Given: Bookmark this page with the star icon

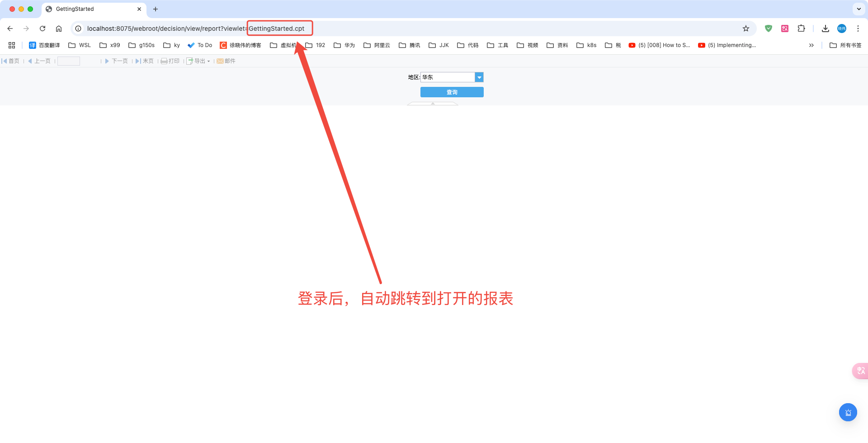Looking at the screenshot, I should (x=746, y=29).
